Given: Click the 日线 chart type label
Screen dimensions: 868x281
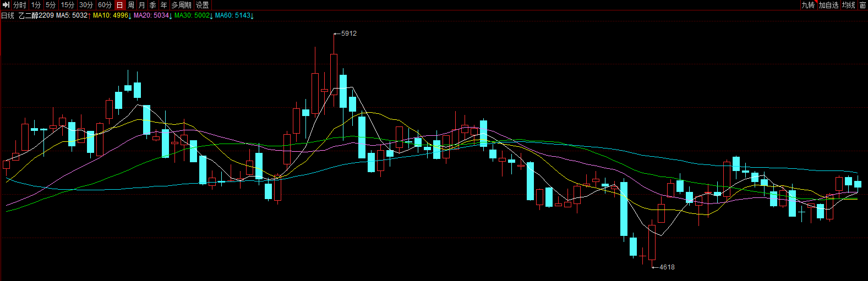Looking at the screenshot, I should (8, 15).
